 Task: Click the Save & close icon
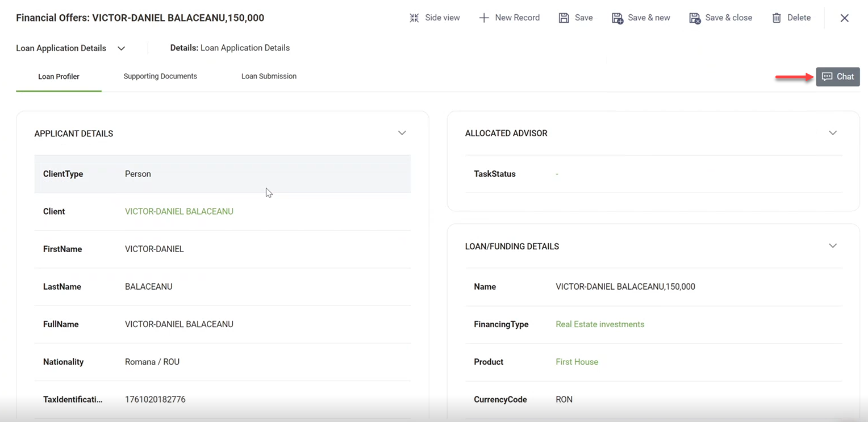point(694,18)
